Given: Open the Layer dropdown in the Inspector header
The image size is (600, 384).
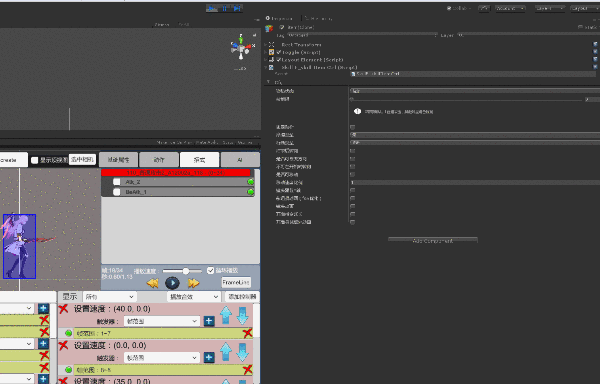Looking at the screenshot, I should point(529,35).
